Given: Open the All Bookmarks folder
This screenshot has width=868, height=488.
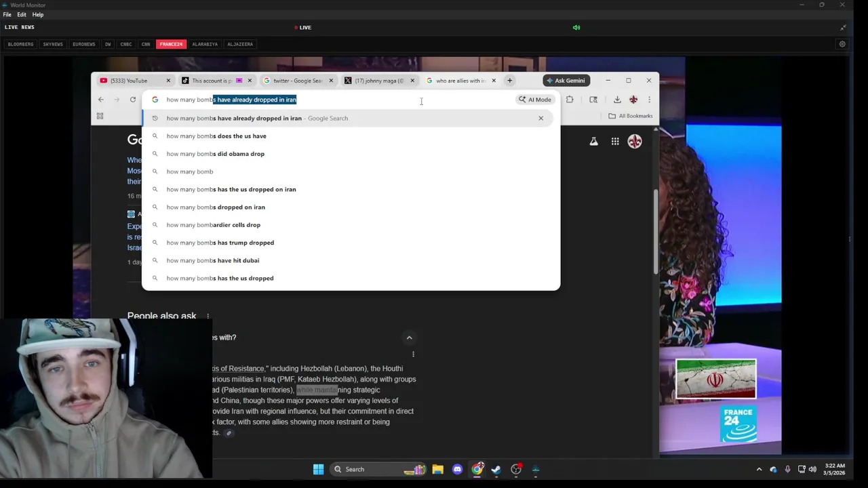Looking at the screenshot, I should [x=631, y=116].
